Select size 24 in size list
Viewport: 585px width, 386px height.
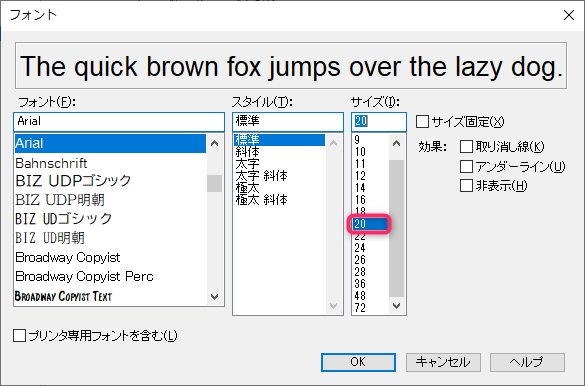[370, 248]
